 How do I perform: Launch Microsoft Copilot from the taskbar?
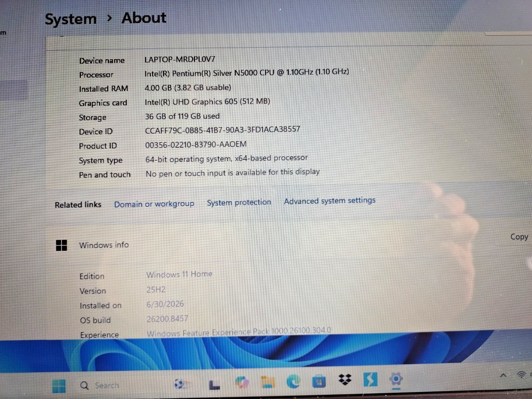pyautogui.click(x=242, y=382)
